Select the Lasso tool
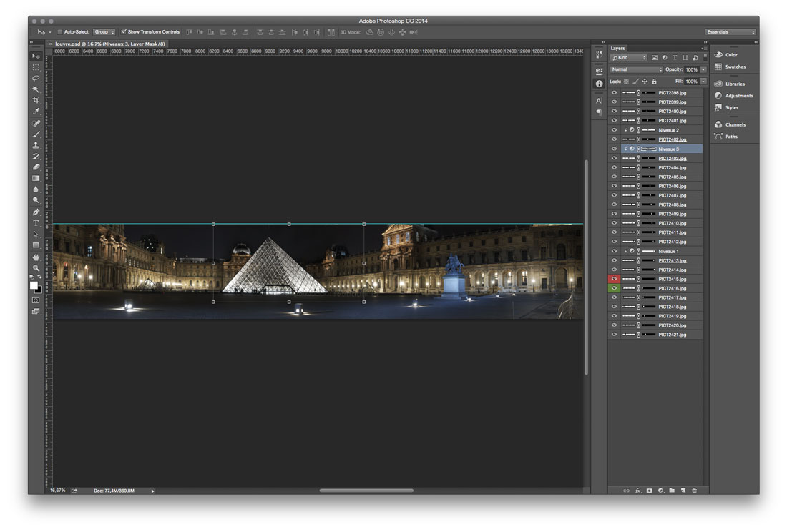This screenshot has width=787, height=532. [x=36, y=78]
